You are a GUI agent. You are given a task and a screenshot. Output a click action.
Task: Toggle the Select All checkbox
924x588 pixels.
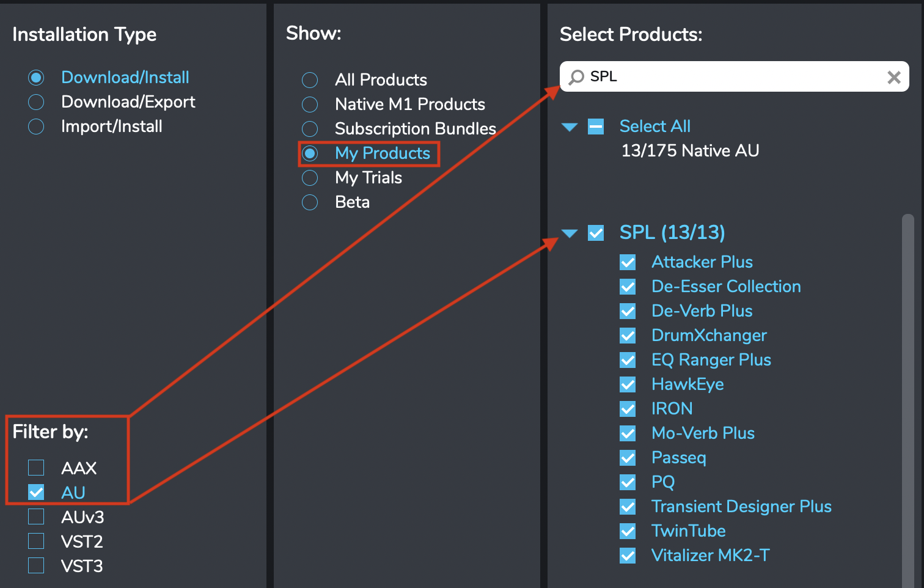[x=596, y=127]
